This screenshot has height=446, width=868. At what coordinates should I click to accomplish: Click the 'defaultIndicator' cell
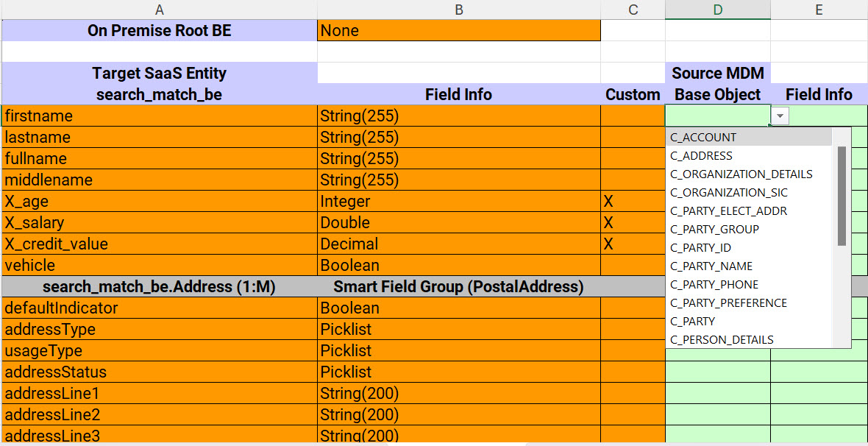coord(160,308)
